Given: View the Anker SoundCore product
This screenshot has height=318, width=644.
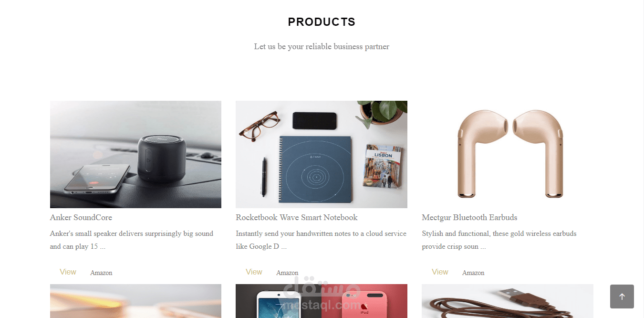Looking at the screenshot, I should click(x=68, y=272).
